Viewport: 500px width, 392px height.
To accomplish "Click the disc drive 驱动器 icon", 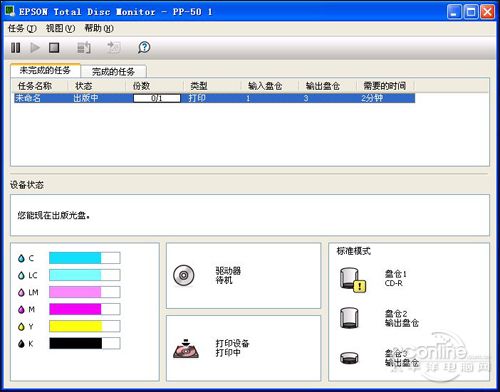I will [x=184, y=275].
